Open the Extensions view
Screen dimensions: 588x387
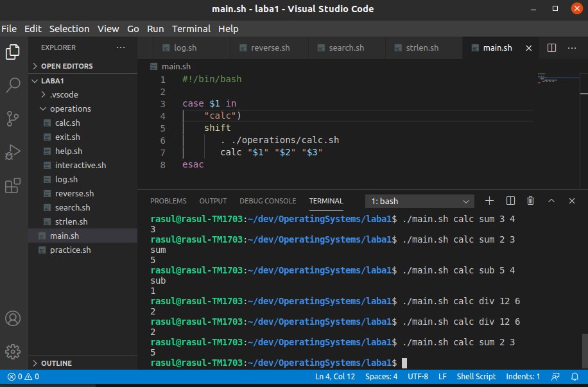click(x=13, y=185)
